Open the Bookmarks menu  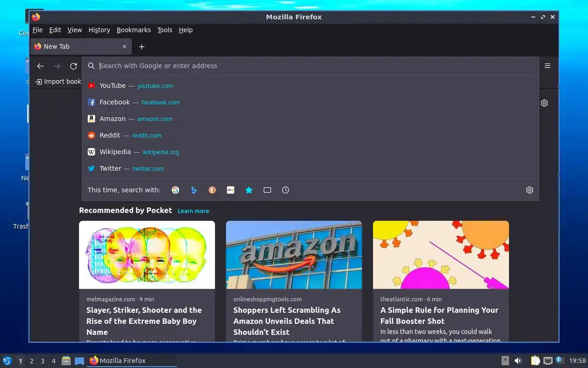tap(134, 30)
